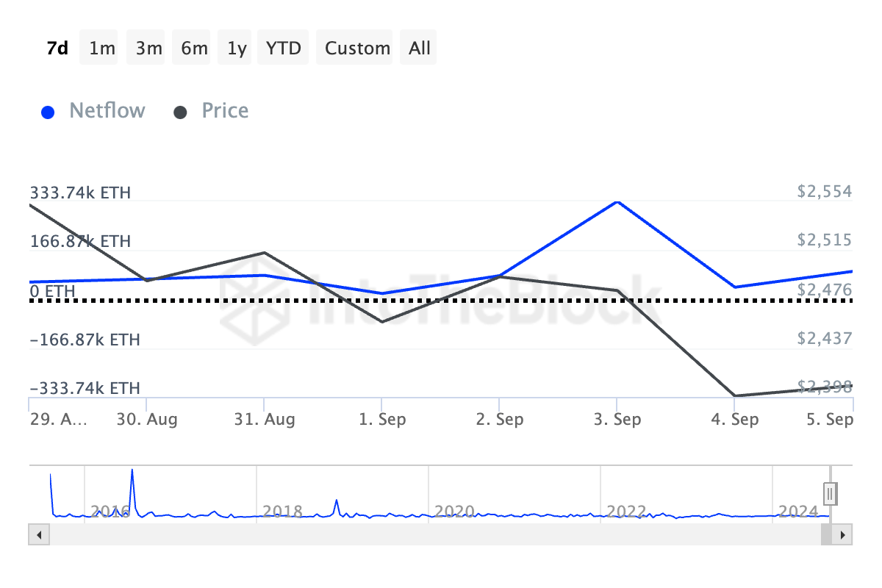Click the navigator scrollbar right arrow
Screen dimensions: 882x588
(843, 534)
